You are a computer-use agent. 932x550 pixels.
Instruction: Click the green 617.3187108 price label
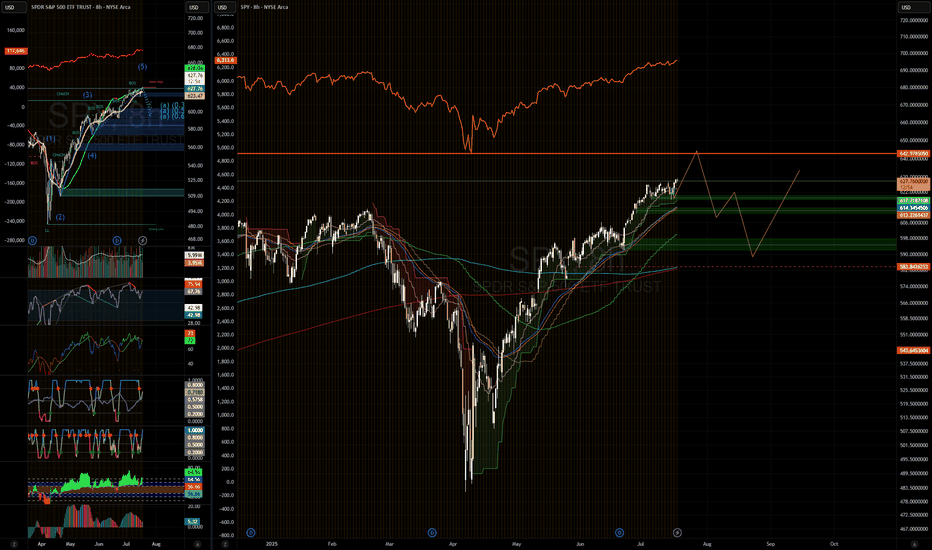914,201
